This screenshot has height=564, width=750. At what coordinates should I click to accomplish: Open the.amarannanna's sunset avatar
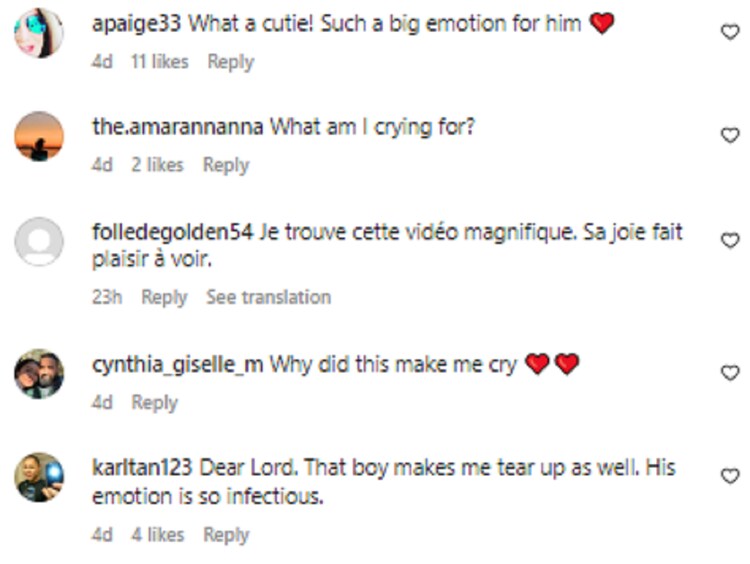39,136
